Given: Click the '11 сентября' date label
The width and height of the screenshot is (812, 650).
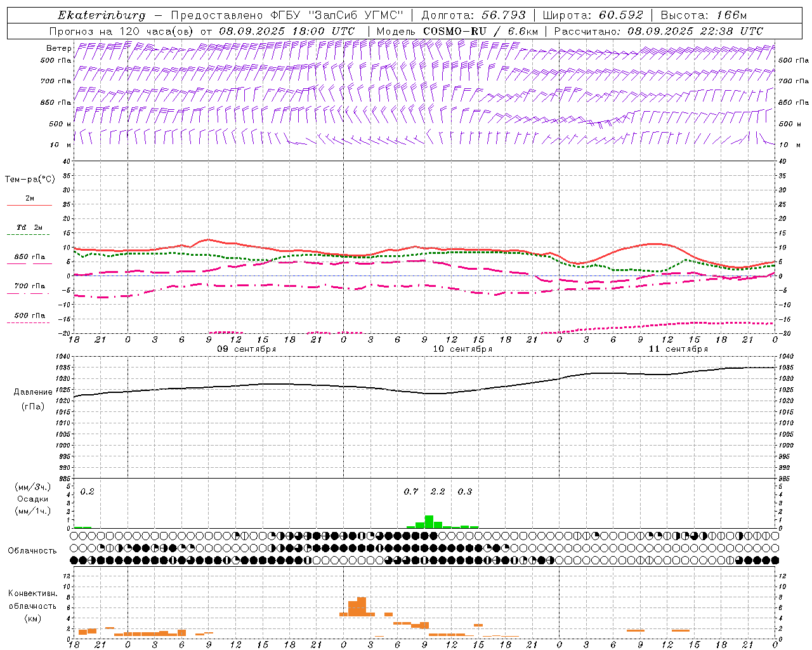Looking at the screenshot, I should click(678, 349).
